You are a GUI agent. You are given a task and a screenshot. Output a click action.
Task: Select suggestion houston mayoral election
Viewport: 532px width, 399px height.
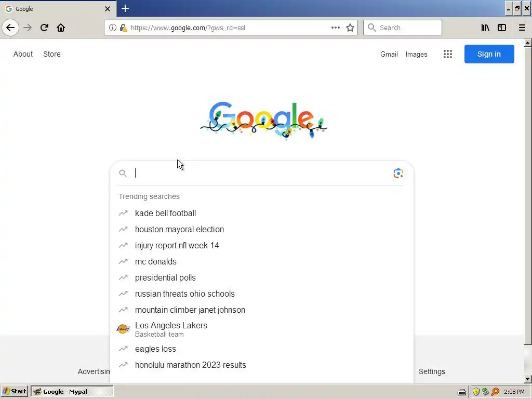pos(262,229)
